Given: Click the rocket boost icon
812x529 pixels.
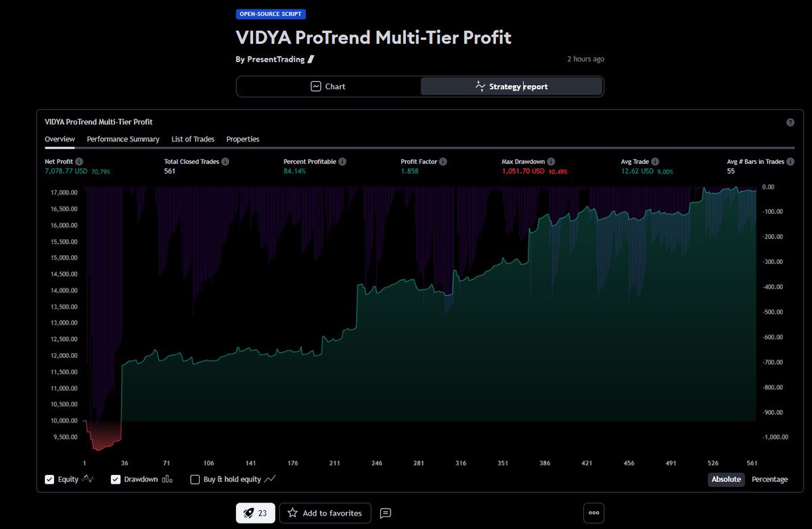Looking at the screenshot, I should click(248, 513).
